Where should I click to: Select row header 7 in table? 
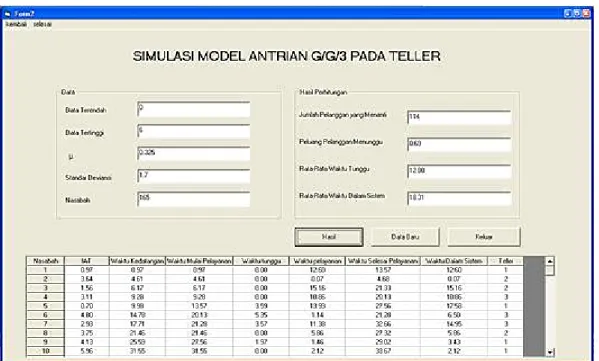click(46, 324)
